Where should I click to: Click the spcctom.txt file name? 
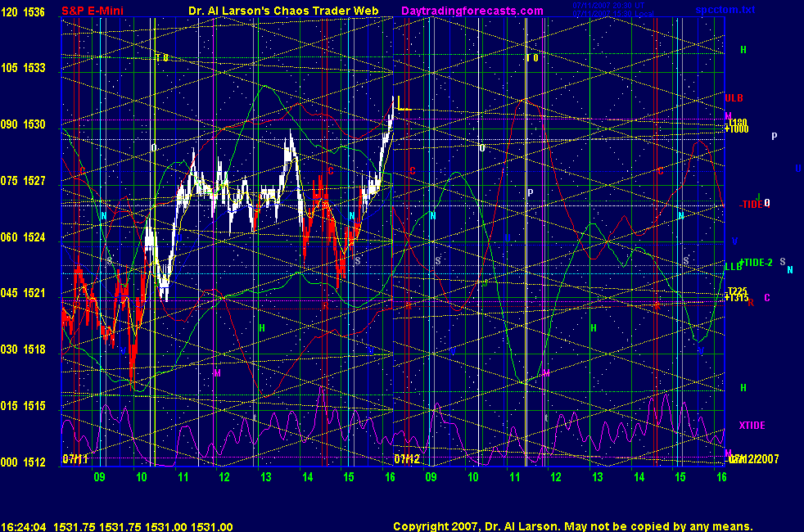pyautogui.click(x=725, y=10)
